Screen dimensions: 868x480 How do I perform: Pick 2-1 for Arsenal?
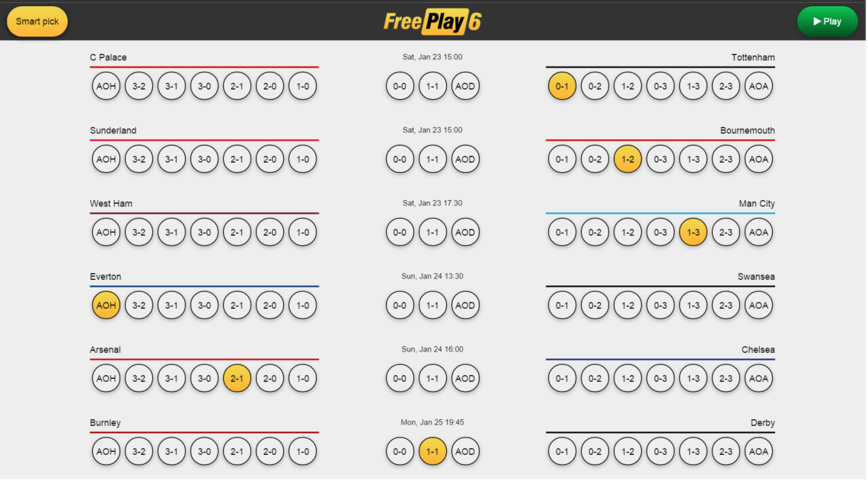click(237, 378)
